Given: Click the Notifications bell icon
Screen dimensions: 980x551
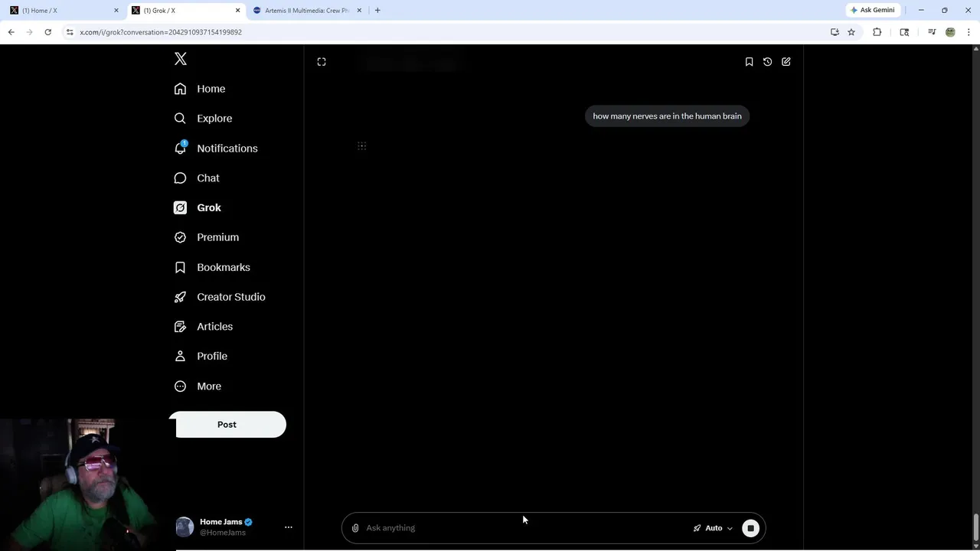Looking at the screenshot, I should 180,148.
